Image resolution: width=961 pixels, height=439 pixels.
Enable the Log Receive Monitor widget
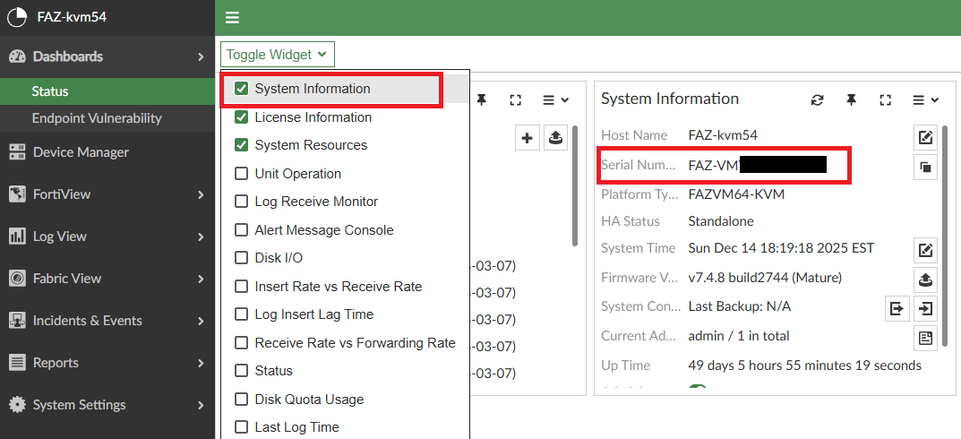click(x=242, y=202)
